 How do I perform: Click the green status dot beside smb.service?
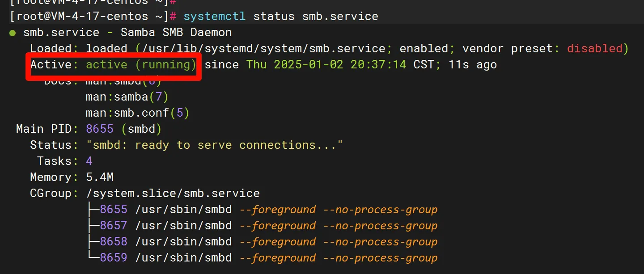[13, 33]
